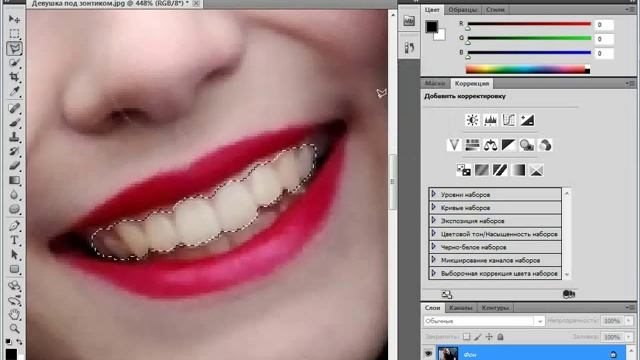Expand Цветовой тон/Насыщенность наборов presets

[433, 233]
